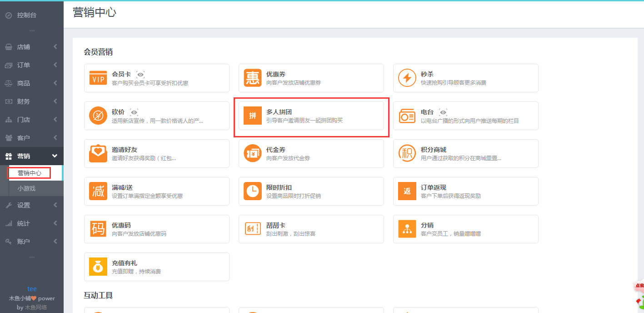Click the key icon beside 账户
This screenshot has height=313, width=644.
coord(8,242)
